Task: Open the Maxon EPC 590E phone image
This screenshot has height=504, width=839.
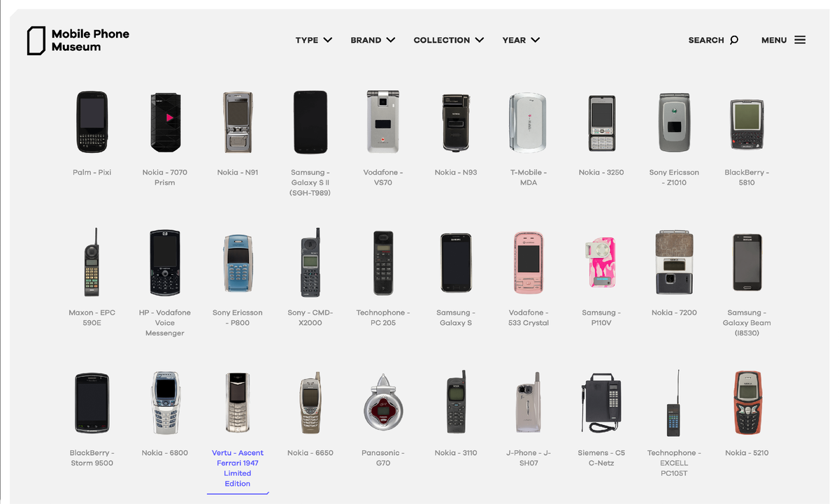Action: (92, 262)
